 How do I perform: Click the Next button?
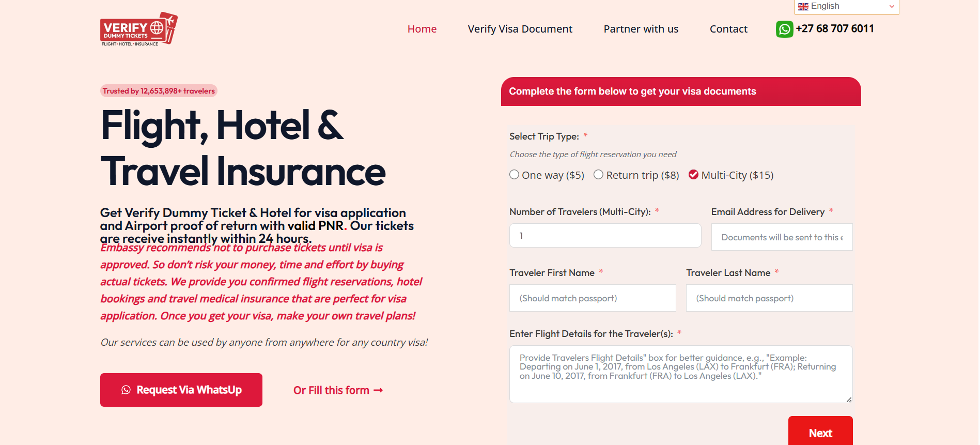820,433
